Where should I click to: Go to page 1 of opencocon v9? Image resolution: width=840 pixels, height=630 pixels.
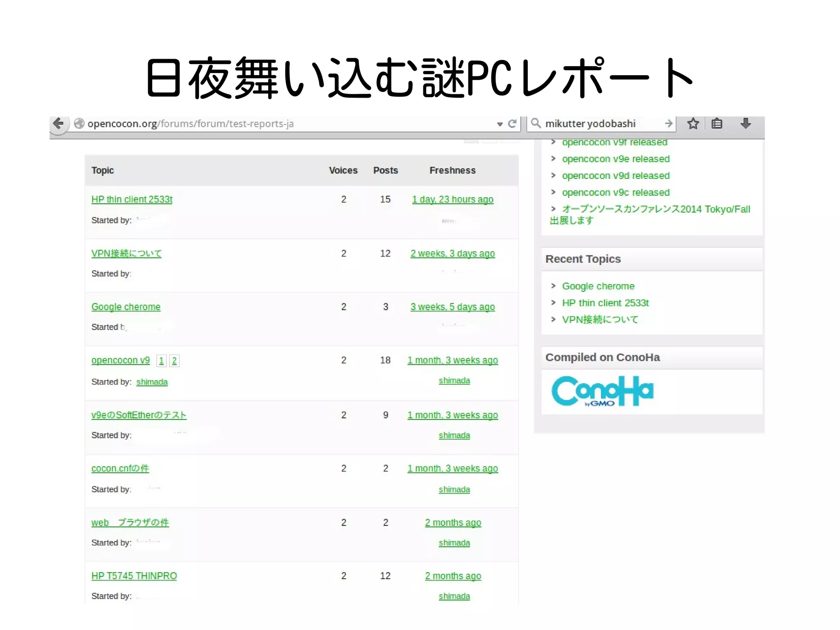[x=162, y=361]
